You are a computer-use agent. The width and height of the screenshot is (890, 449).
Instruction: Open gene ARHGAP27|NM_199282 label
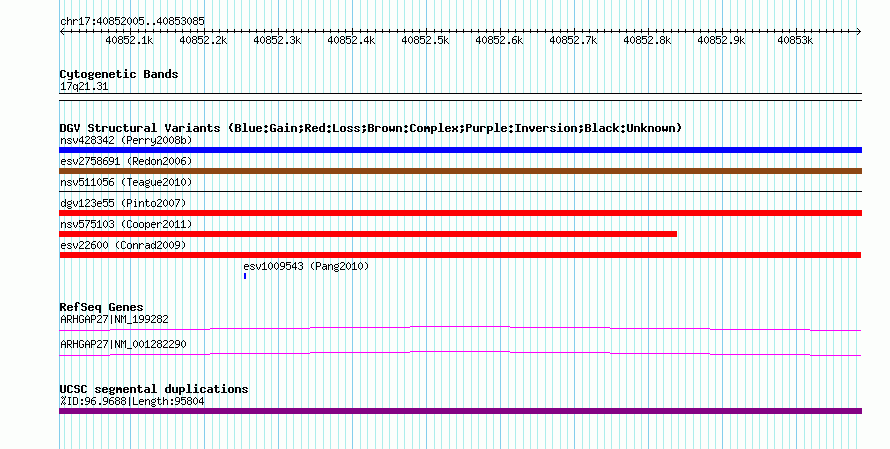pos(114,320)
